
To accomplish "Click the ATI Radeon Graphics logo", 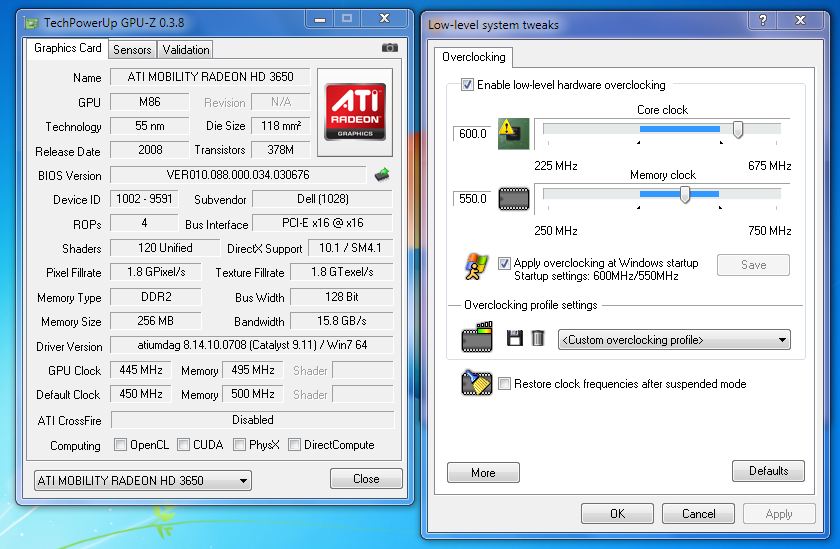I will [355, 112].
